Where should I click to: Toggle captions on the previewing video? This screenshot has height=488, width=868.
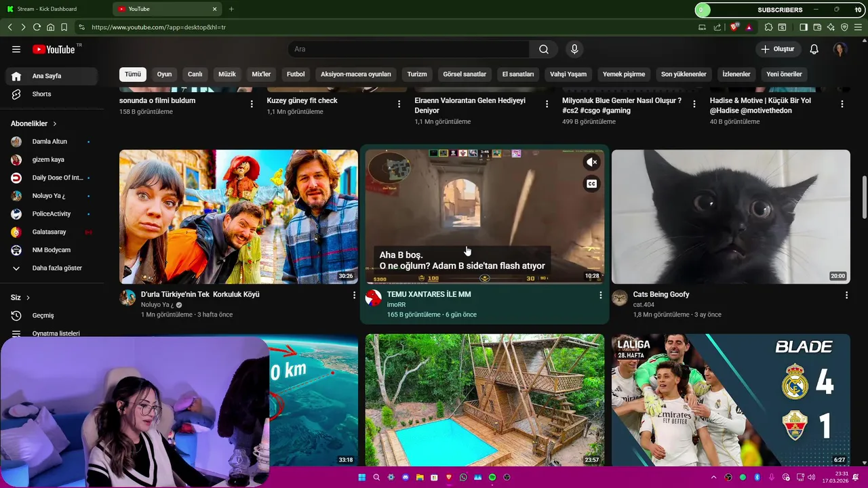tap(592, 184)
